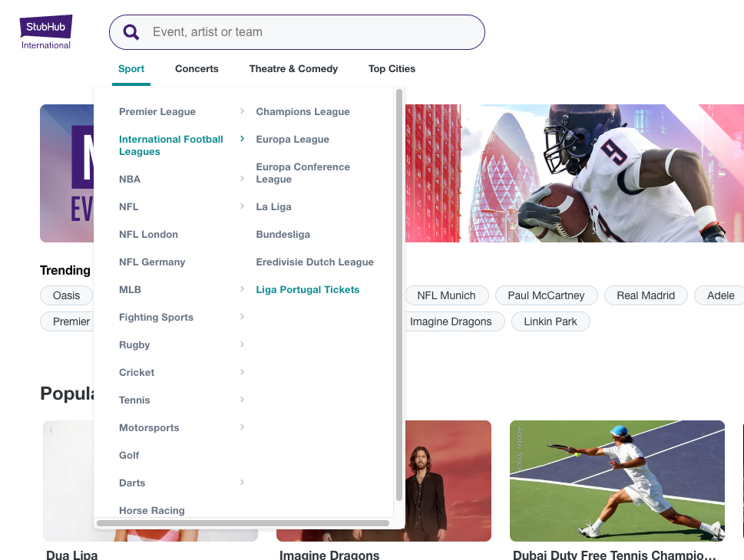Screen dimensions: 744x560
Task: Open the Concerts tab
Action: (197, 69)
